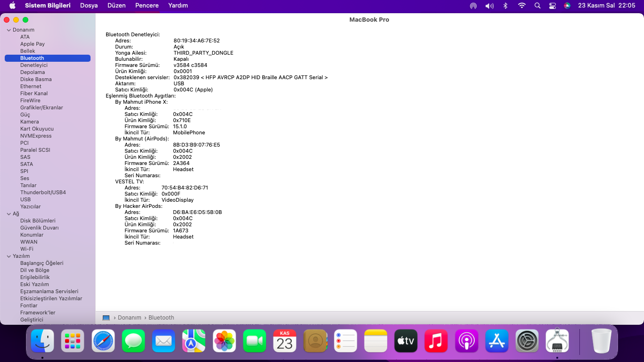Open Spotlight search magnifier icon
The width and height of the screenshot is (644, 362).
coord(537,6)
